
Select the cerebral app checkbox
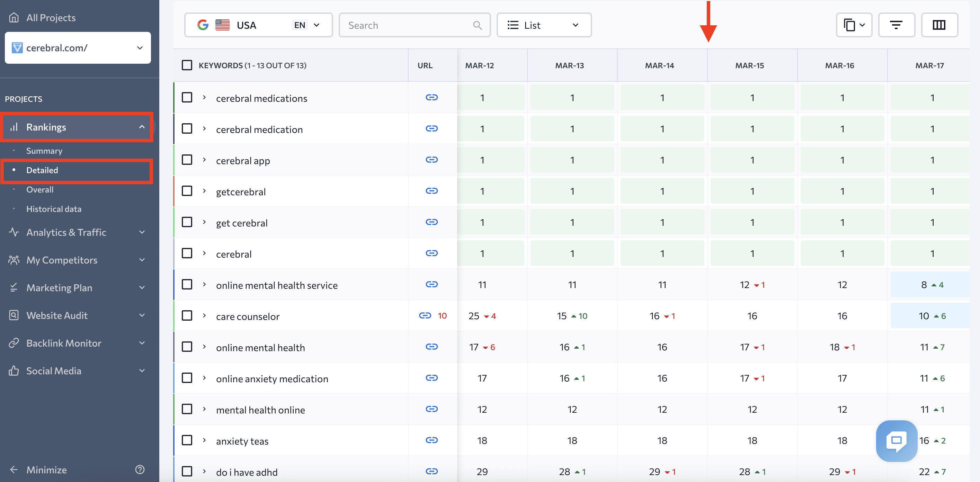(x=187, y=160)
